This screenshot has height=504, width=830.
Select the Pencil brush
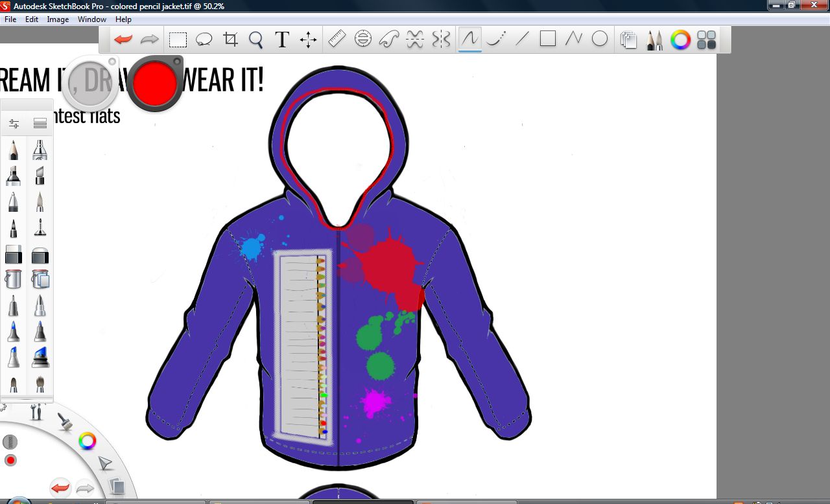point(14,150)
